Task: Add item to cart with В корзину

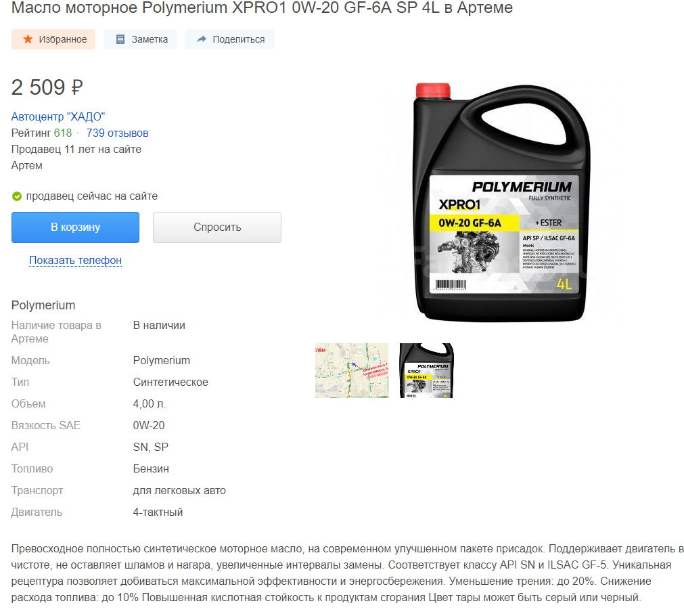Action: coord(76,227)
